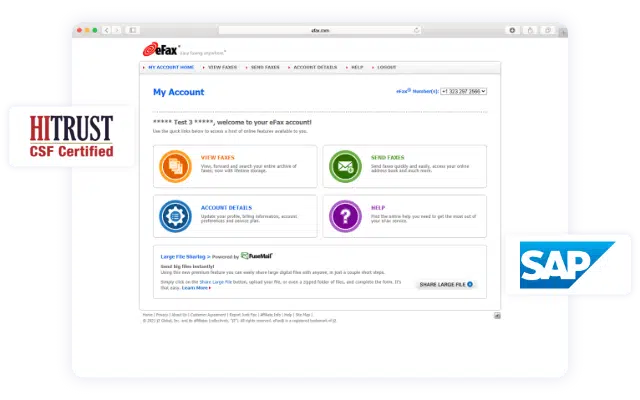The image size is (640, 400).
Task: Open the Account Details menu item
Action: [x=315, y=67]
